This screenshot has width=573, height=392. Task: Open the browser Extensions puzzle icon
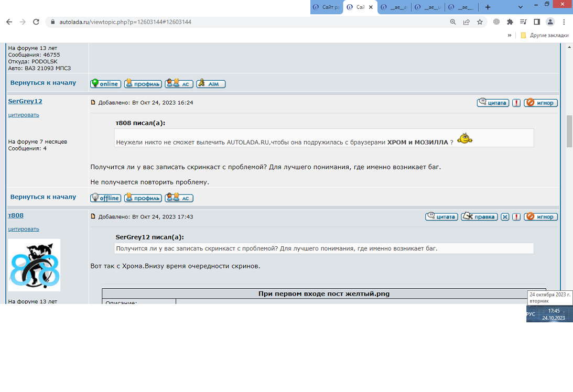(x=510, y=22)
